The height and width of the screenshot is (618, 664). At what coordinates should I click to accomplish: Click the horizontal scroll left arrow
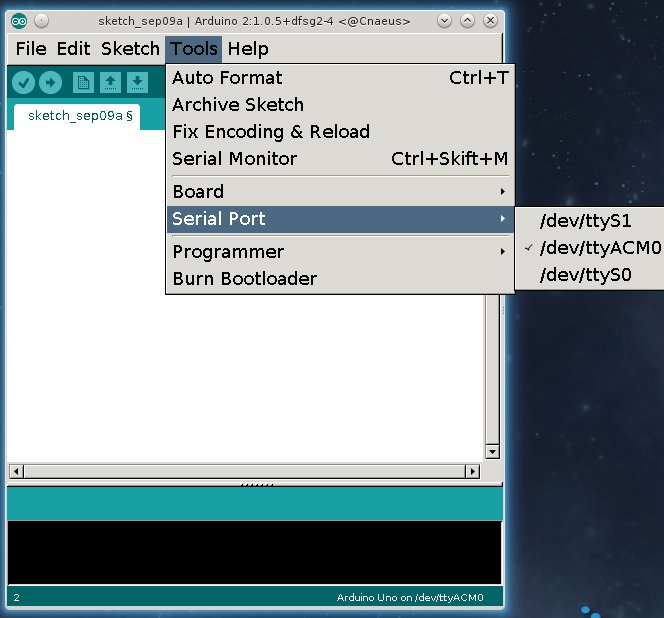click(17, 471)
